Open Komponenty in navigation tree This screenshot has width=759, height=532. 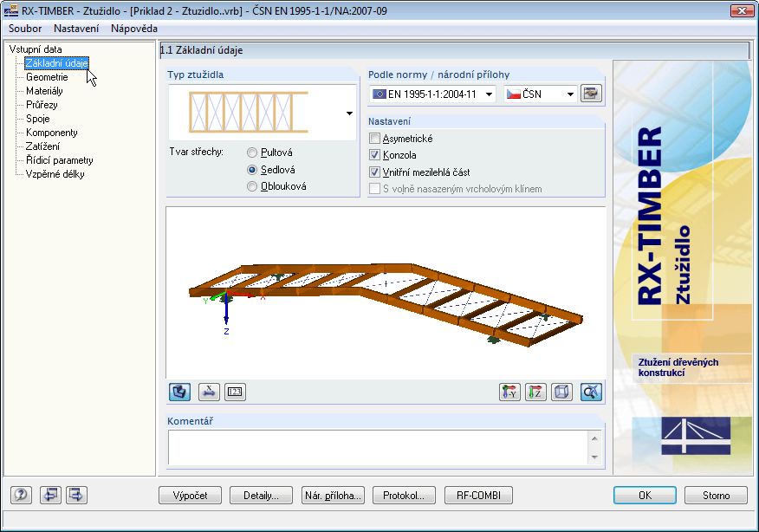52,133
